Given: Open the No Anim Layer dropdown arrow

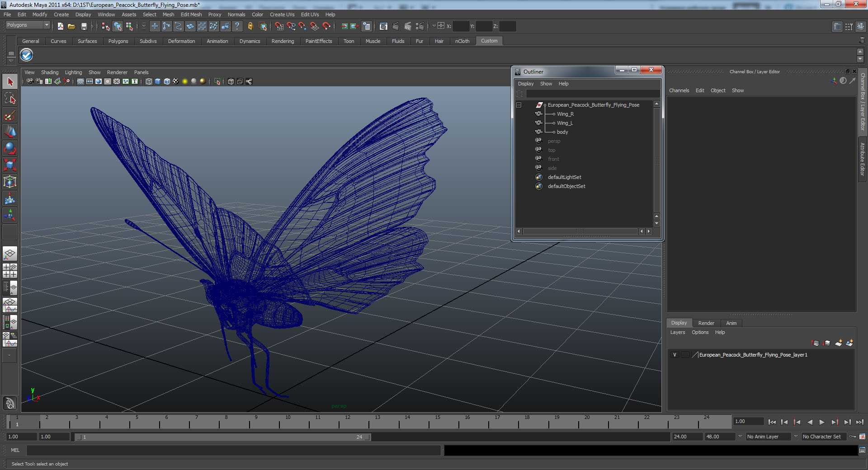Looking at the screenshot, I should point(740,437).
